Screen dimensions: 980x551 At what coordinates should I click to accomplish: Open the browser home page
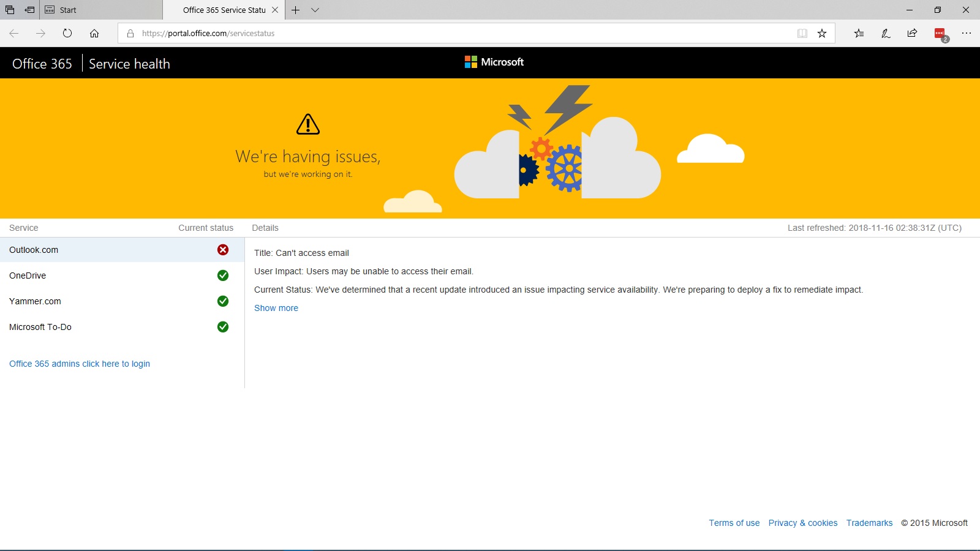click(x=94, y=33)
